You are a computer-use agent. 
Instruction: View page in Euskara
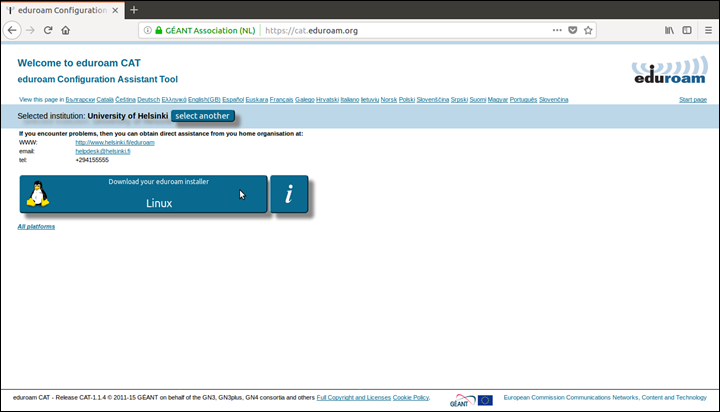coord(257,100)
